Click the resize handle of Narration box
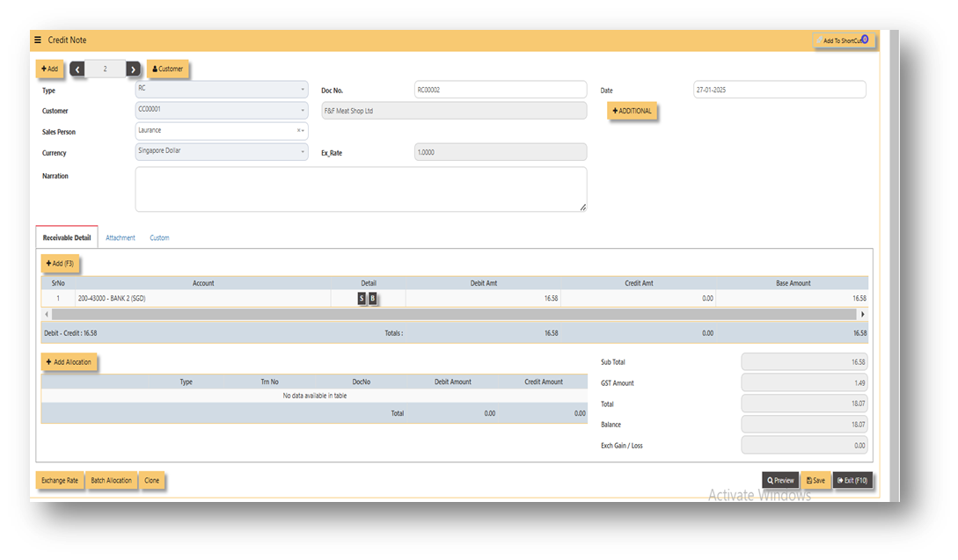Image resolution: width=958 pixels, height=560 pixels. coord(583,207)
